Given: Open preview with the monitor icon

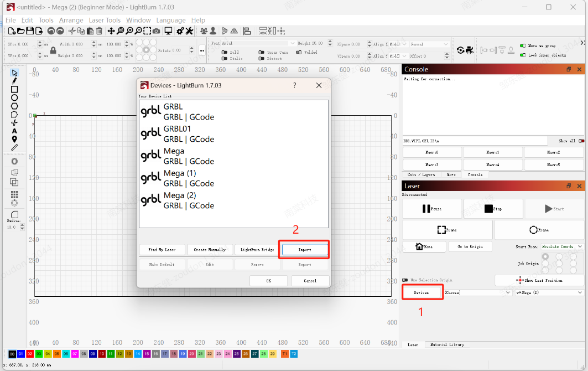Looking at the screenshot, I should (x=168, y=31).
